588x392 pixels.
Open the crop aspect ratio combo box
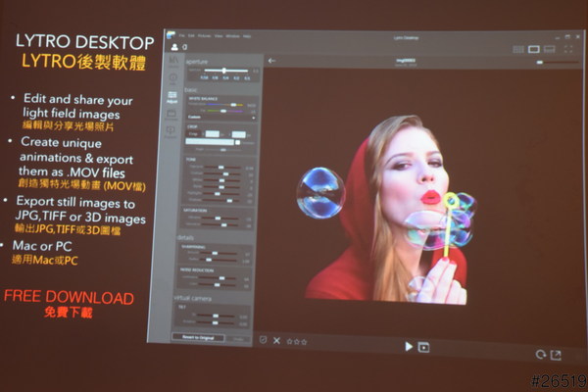[x=210, y=142]
